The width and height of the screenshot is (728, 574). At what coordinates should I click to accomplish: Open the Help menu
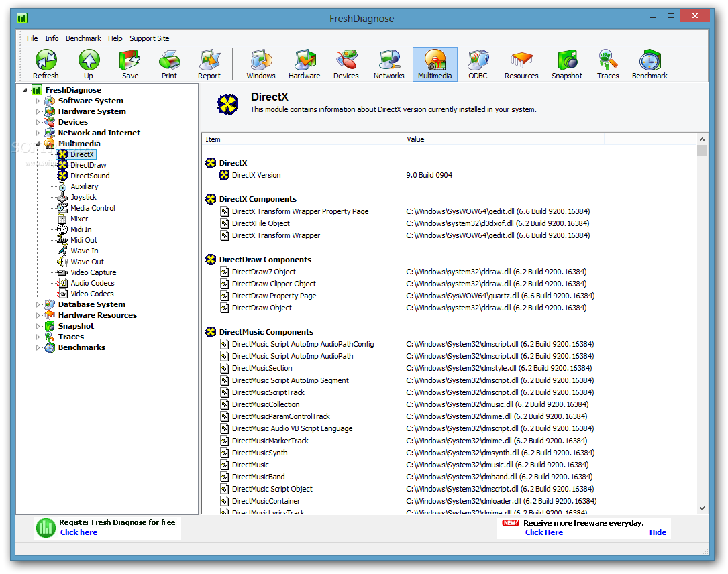click(x=115, y=38)
